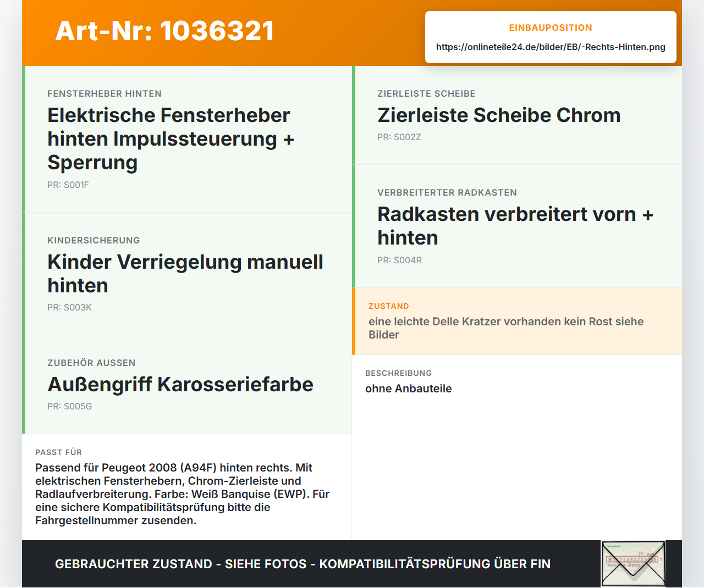Select Zierleiste Scheibe Chrom card
This screenshot has height=588, width=704.
[x=517, y=115]
